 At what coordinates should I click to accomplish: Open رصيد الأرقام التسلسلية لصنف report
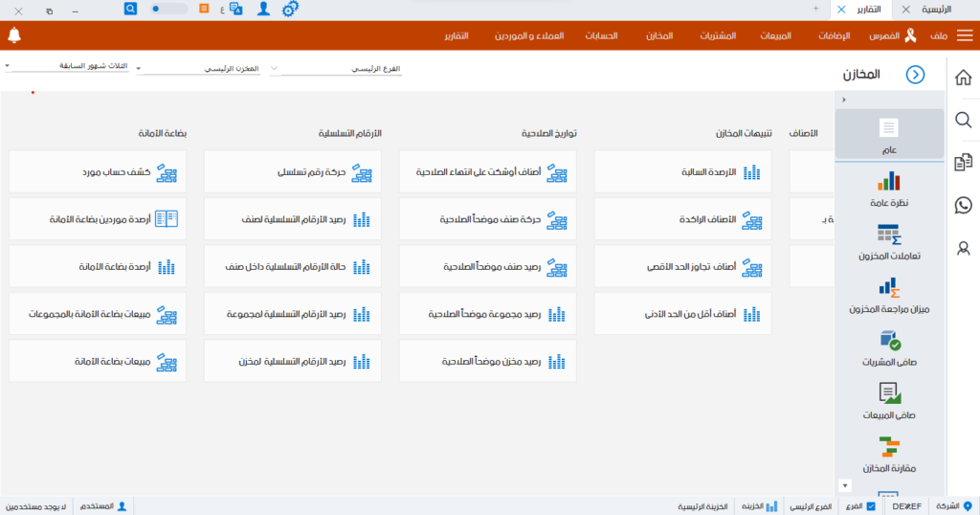pos(293,219)
